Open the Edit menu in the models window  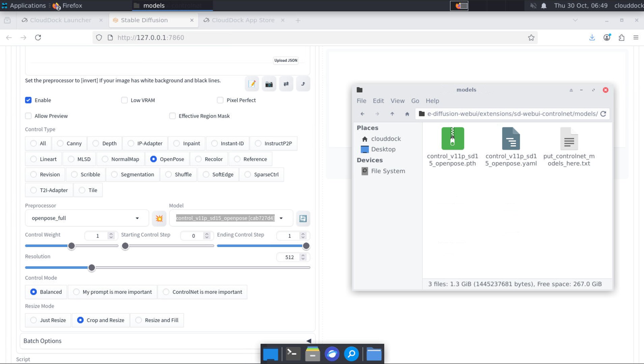378,100
